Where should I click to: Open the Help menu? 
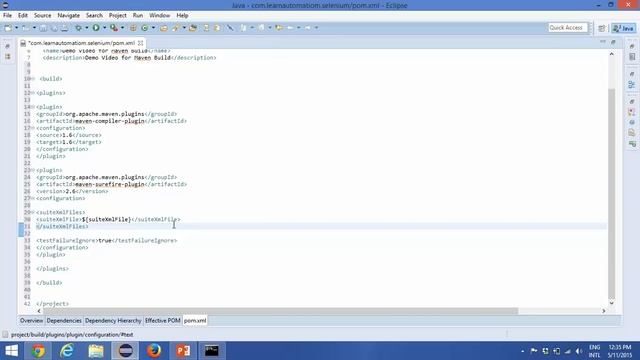point(182,16)
